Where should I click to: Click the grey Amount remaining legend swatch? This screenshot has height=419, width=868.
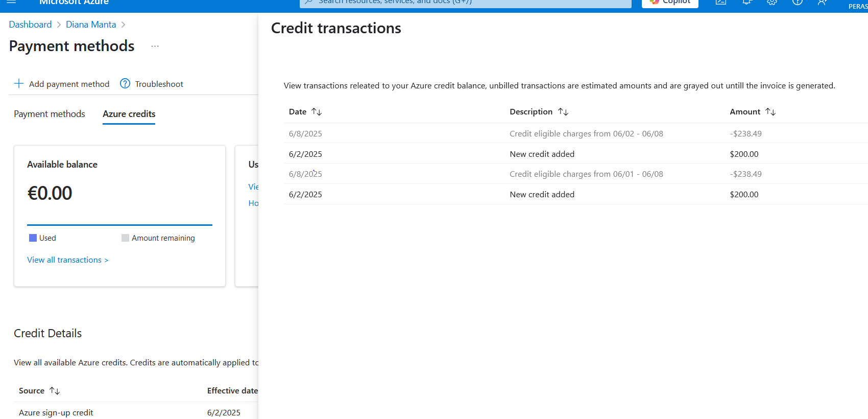126,238
